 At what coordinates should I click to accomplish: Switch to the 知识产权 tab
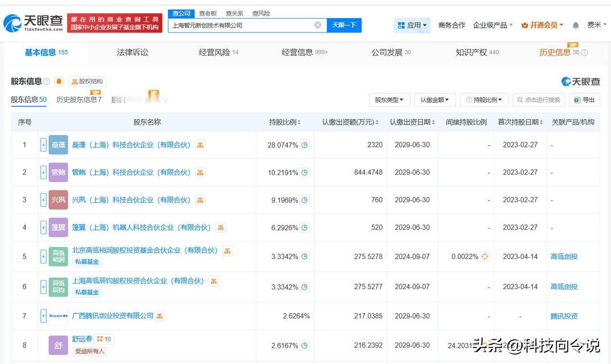point(477,52)
